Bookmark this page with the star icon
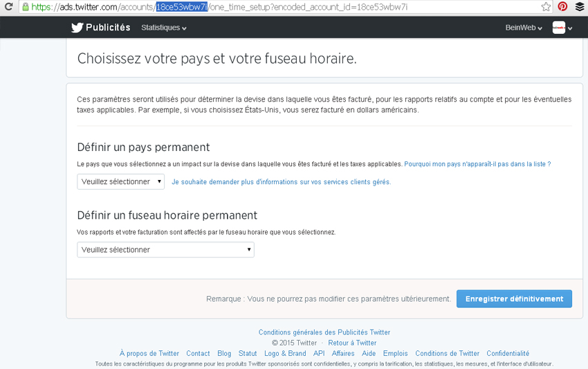The width and height of the screenshot is (588, 369). point(546,7)
